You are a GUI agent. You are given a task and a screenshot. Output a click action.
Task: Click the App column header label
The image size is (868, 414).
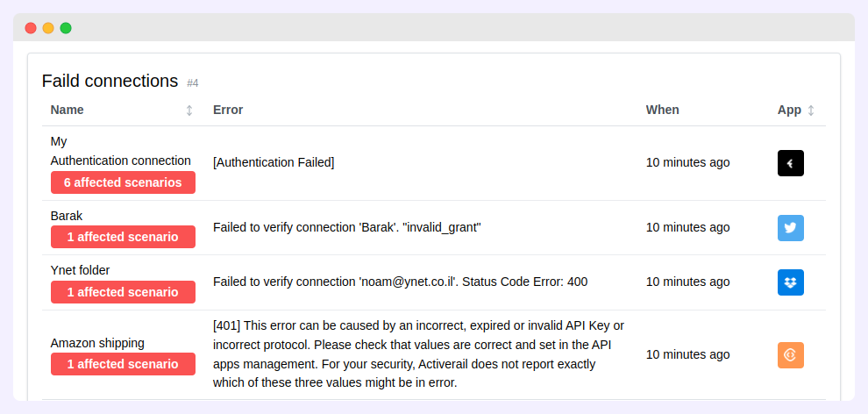(x=789, y=110)
